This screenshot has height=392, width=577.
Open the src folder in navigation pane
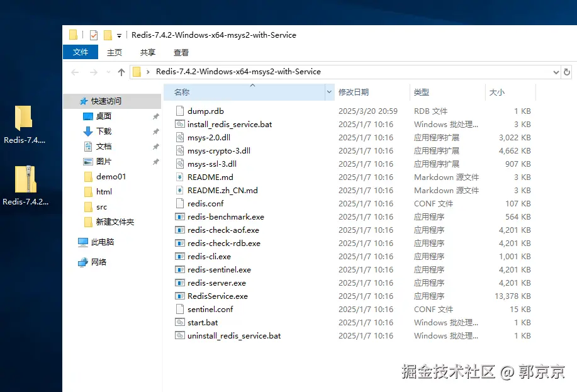pos(101,207)
